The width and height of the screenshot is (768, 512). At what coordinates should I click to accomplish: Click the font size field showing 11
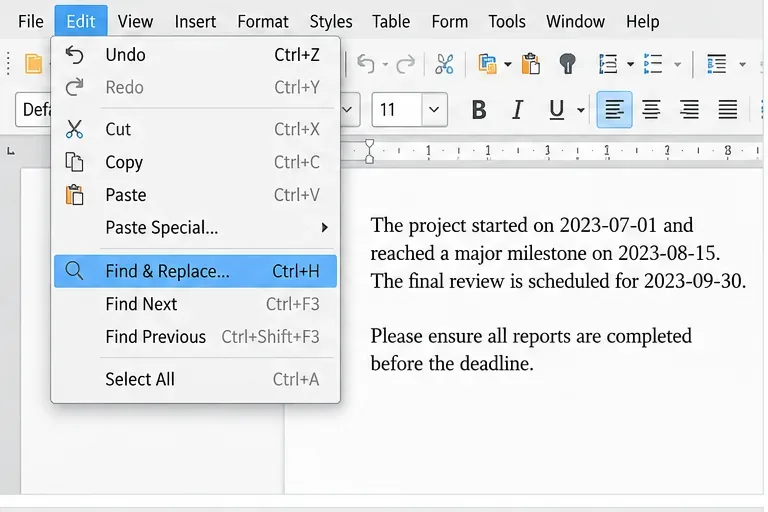397,109
